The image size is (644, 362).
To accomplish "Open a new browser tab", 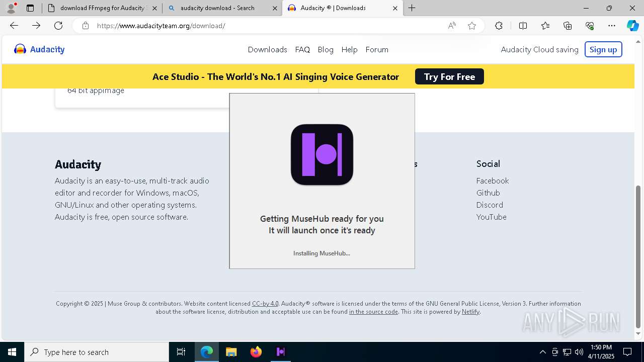I will (412, 8).
